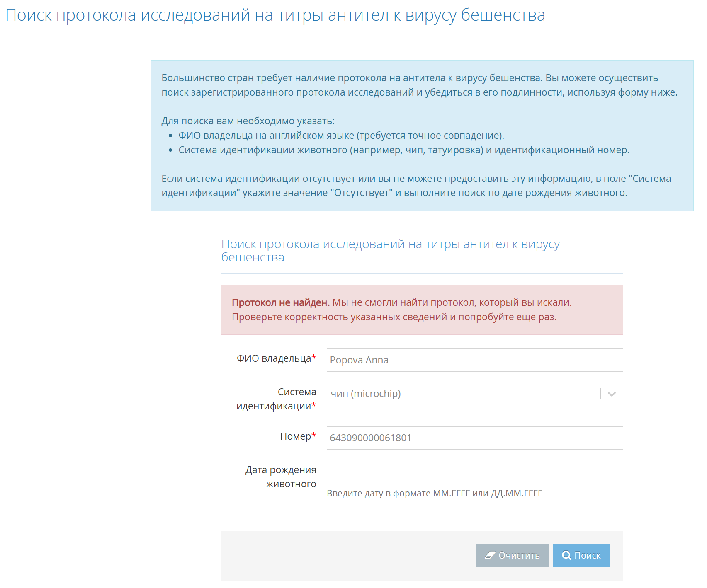Click the date format hint text

tap(434, 494)
